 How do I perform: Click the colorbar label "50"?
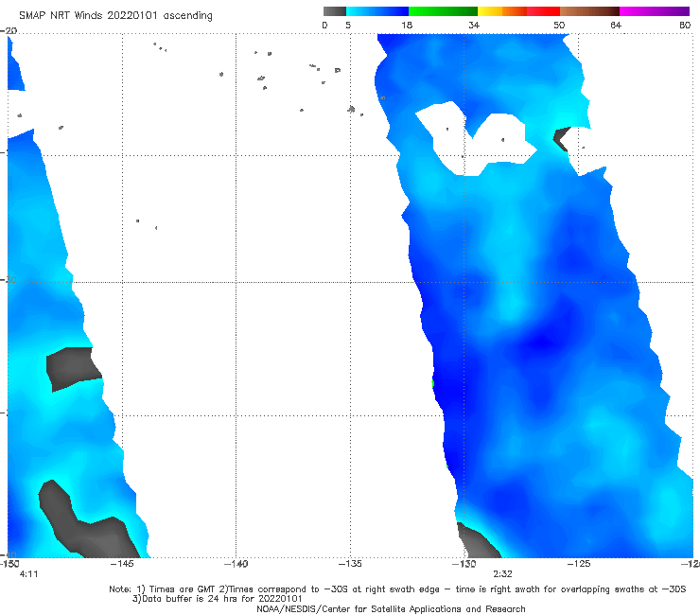tap(559, 25)
